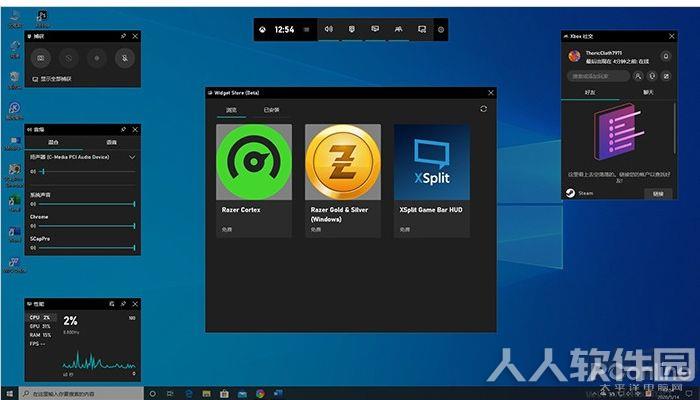Refresh the Widget Store list
The image size is (700, 400).
pyautogui.click(x=483, y=109)
